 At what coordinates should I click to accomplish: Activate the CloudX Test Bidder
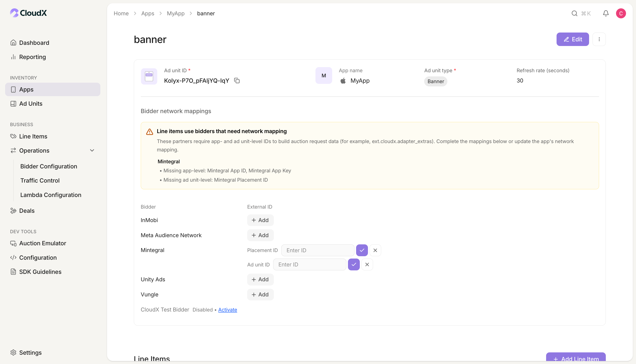point(227,310)
